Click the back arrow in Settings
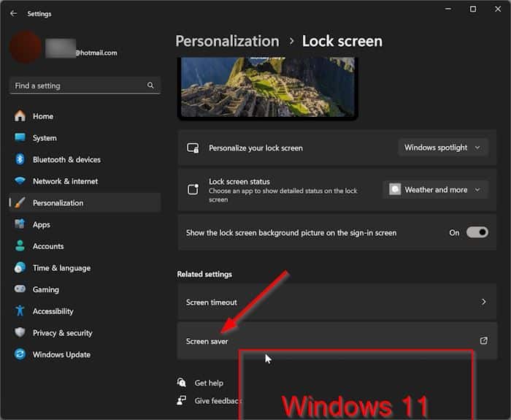This screenshot has width=511, height=420. [13, 13]
